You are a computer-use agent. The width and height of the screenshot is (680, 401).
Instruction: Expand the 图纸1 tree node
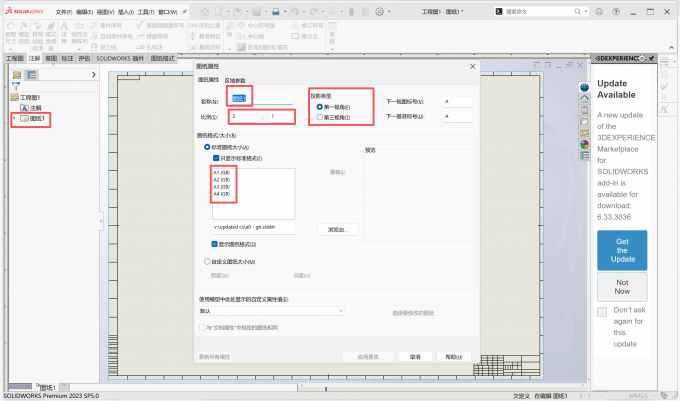13,118
